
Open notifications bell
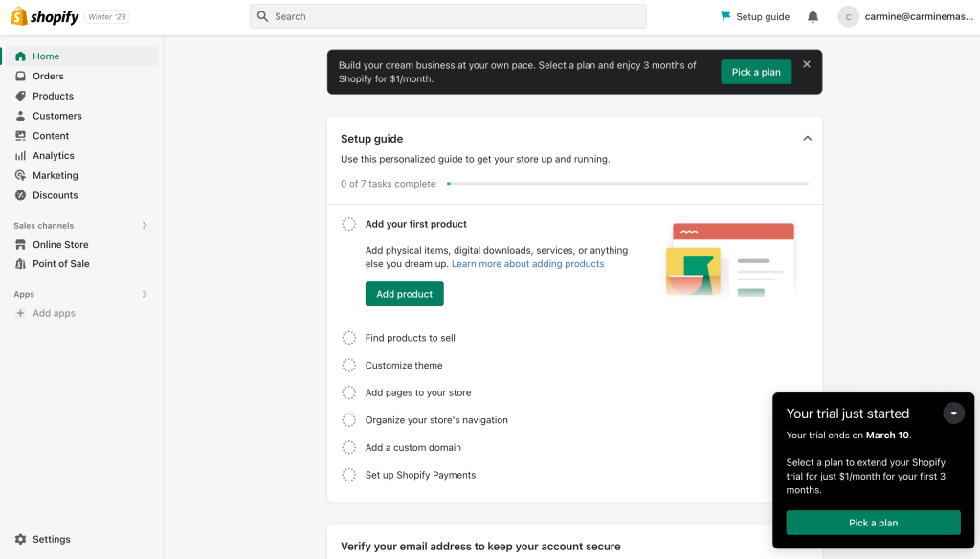coord(813,17)
